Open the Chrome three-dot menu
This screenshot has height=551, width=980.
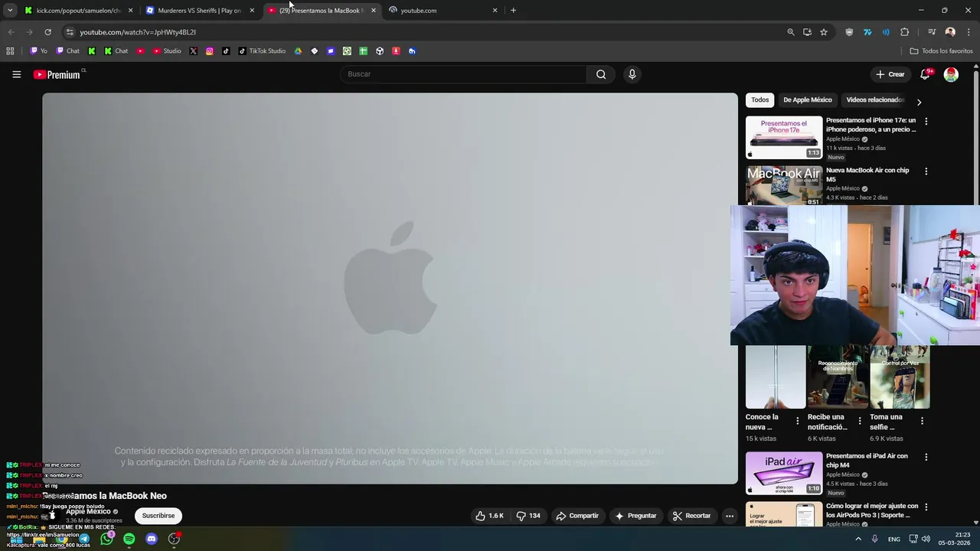click(969, 32)
